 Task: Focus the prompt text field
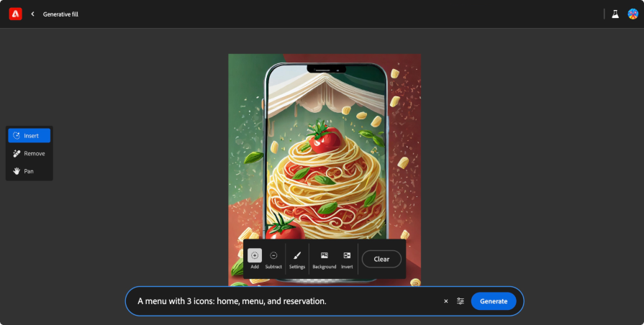[x=288, y=301]
